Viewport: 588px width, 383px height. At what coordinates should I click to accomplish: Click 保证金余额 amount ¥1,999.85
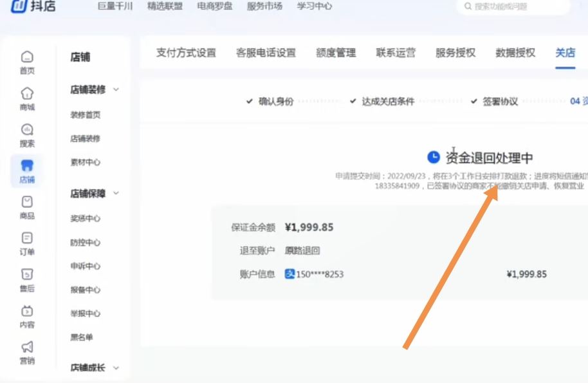[309, 227]
